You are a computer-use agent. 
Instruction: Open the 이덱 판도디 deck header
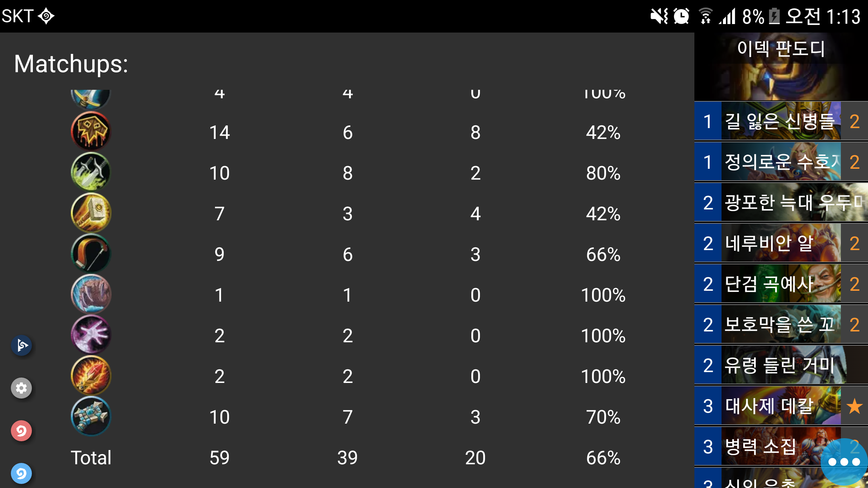(x=781, y=67)
